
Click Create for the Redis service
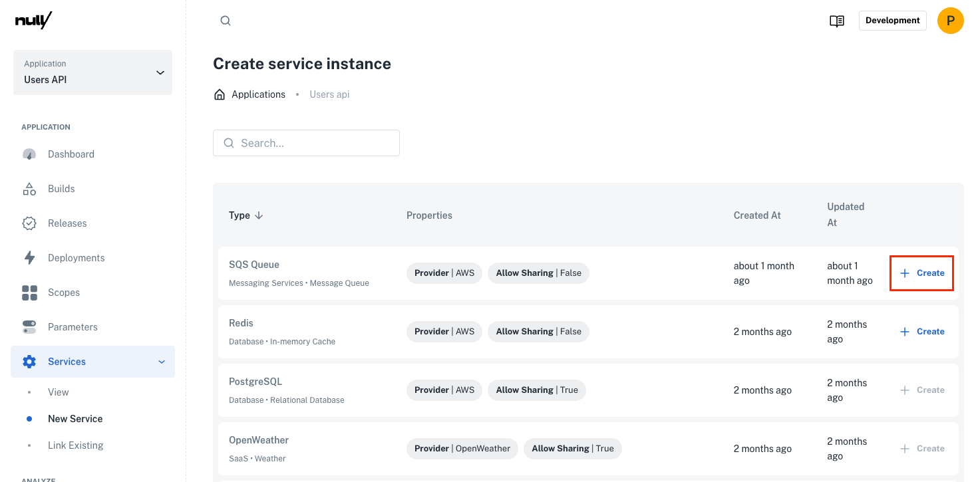pyautogui.click(x=922, y=332)
